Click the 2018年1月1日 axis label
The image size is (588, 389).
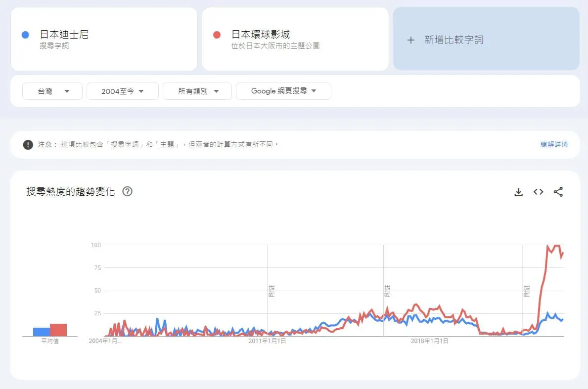429,341
